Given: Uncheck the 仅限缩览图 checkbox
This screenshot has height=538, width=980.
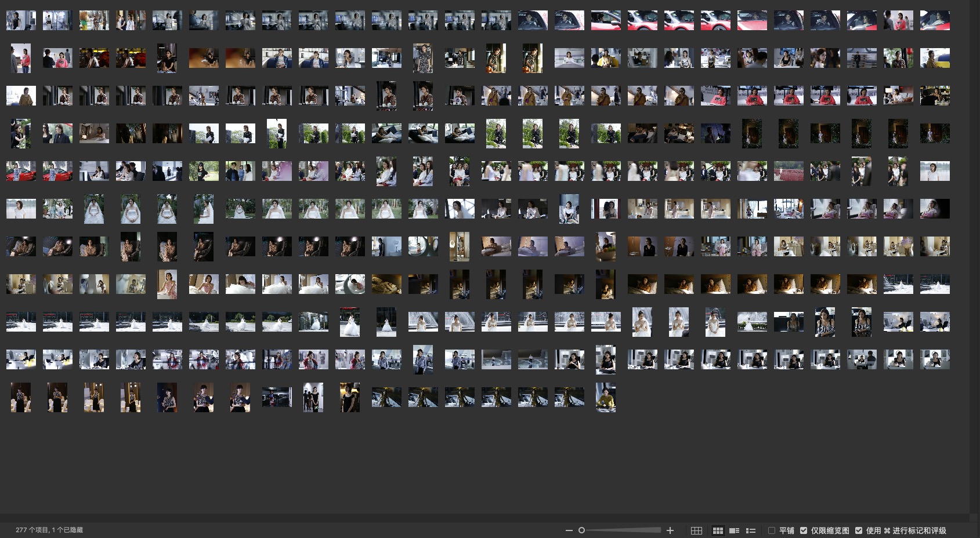Looking at the screenshot, I should (804, 530).
